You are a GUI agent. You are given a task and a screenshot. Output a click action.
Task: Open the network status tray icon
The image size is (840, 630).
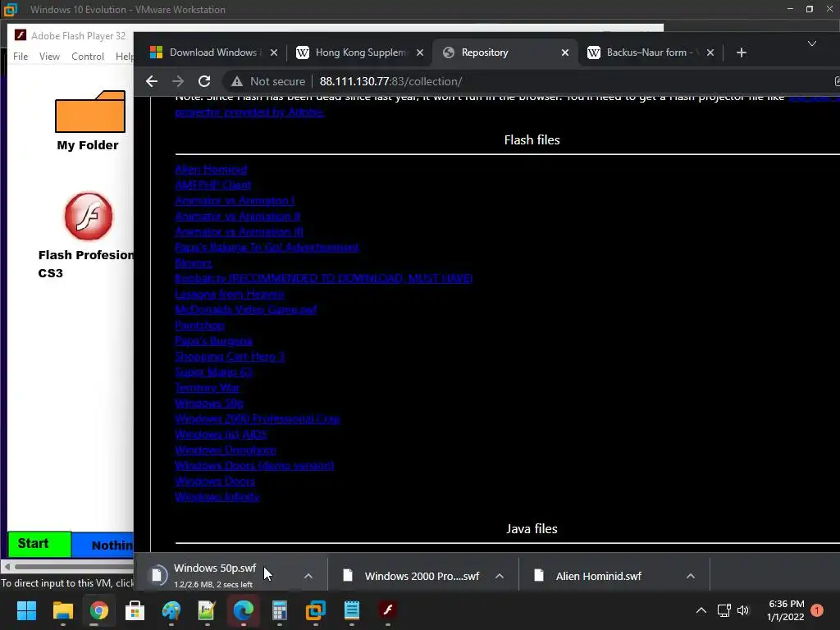724,610
